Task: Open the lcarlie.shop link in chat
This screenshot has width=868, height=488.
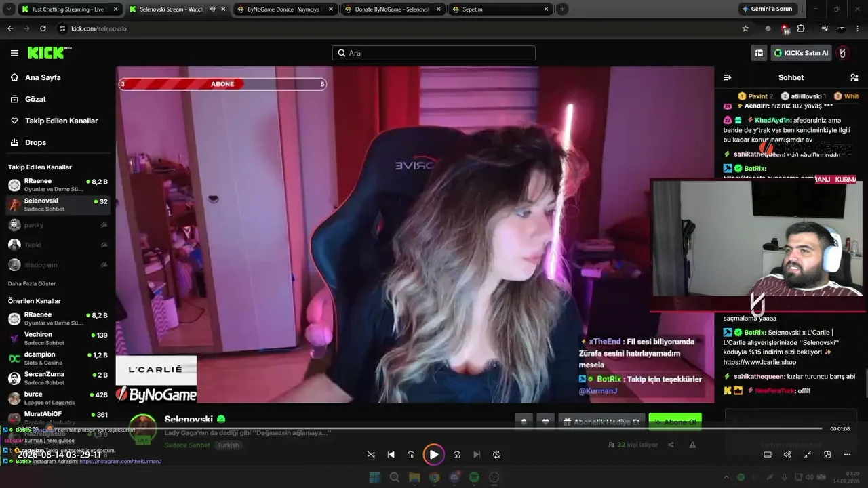Action: click(x=759, y=362)
